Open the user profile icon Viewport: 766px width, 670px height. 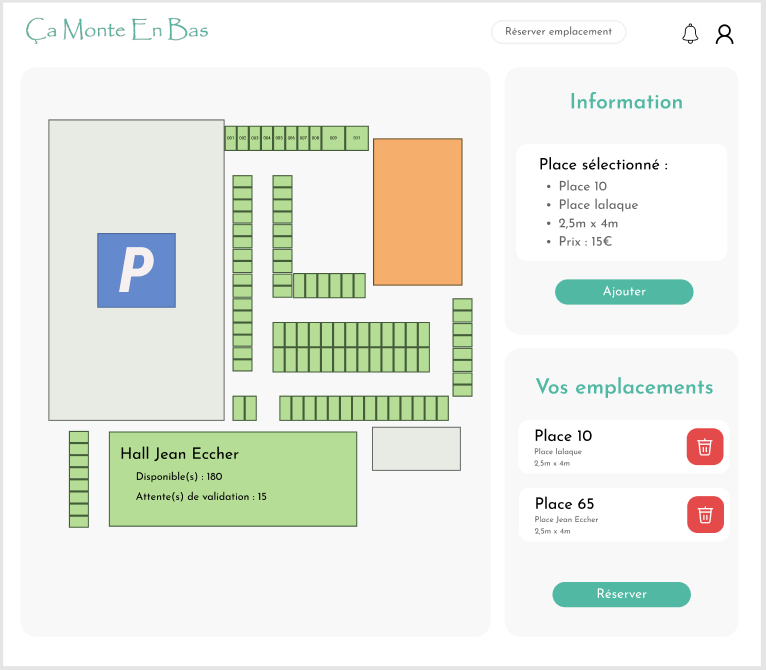tap(724, 34)
